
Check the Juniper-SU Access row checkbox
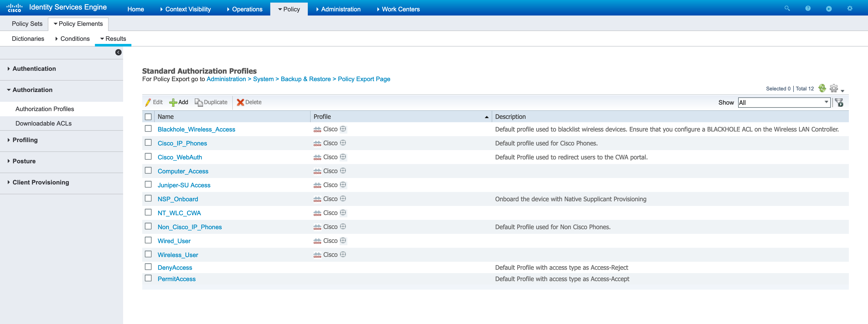click(x=148, y=184)
